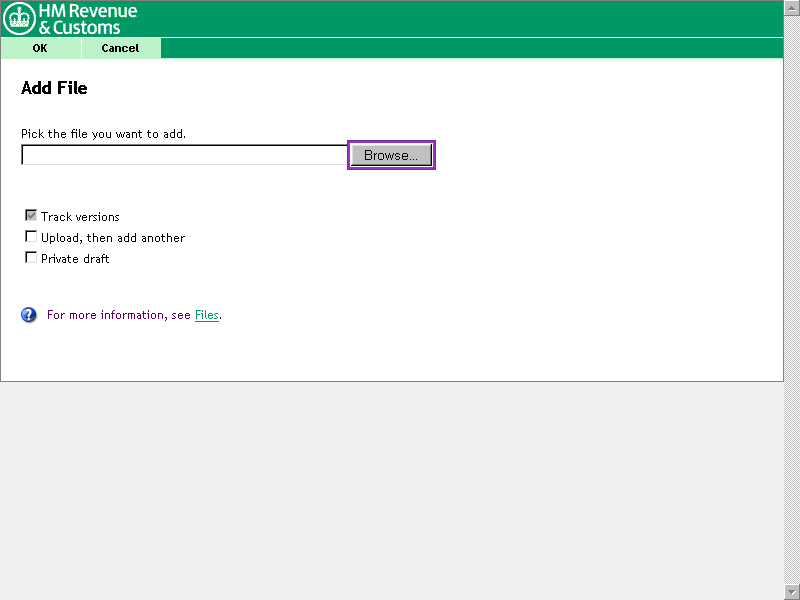
Task: Click the 'Pick the file you want to add' text
Action: coord(103,134)
